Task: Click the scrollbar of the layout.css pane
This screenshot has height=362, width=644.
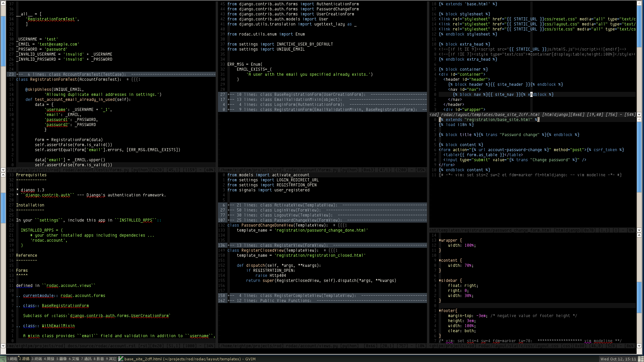Action: point(639,290)
